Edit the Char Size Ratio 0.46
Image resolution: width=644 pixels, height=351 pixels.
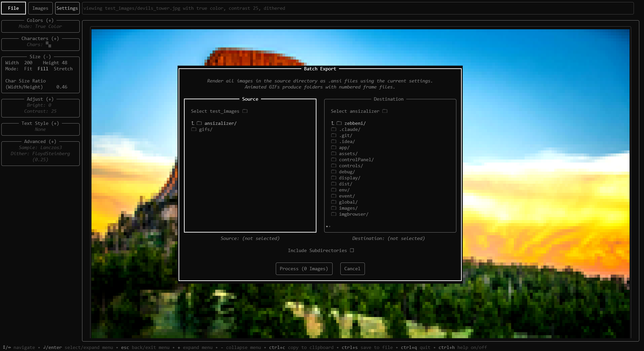click(x=62, y=87)
